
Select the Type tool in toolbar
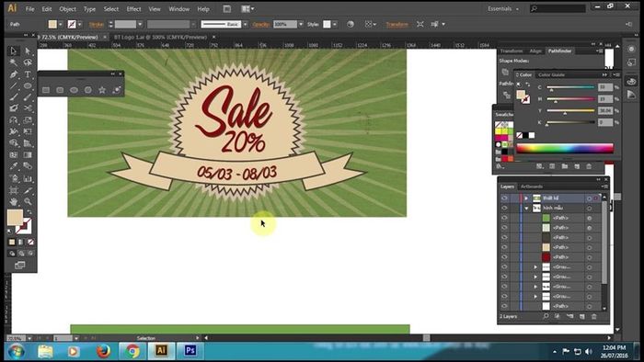pos(28,74)
